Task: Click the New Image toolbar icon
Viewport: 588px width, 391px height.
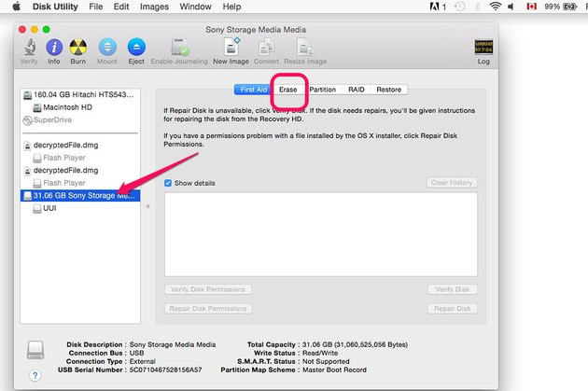Action: pos(230,48)
